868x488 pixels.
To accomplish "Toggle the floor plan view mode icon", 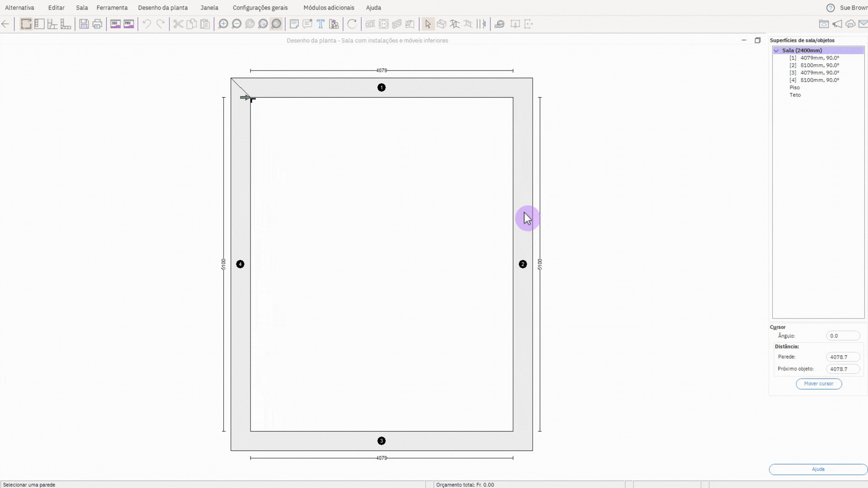I will pos(26,24).
